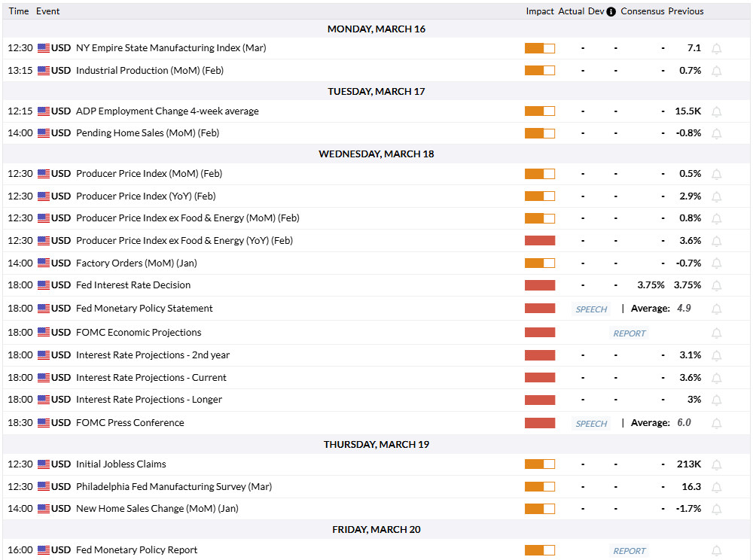This screenshot has height=560, width=753.
Task: Open REPORT tag on Fed Monetary Policy Report
Action: (x=630, y=551)
